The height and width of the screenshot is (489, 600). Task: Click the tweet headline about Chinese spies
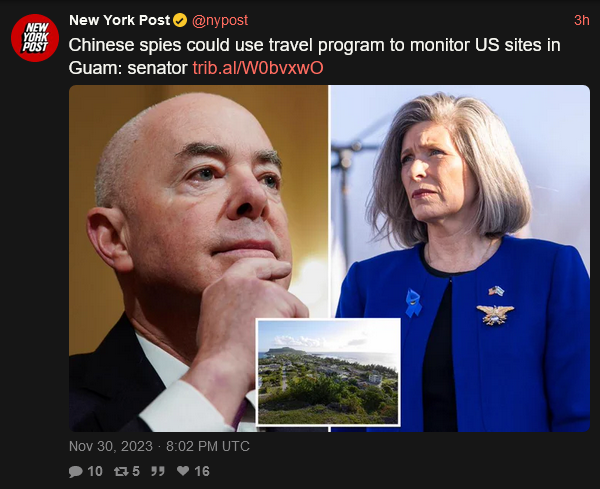[314, 56]
